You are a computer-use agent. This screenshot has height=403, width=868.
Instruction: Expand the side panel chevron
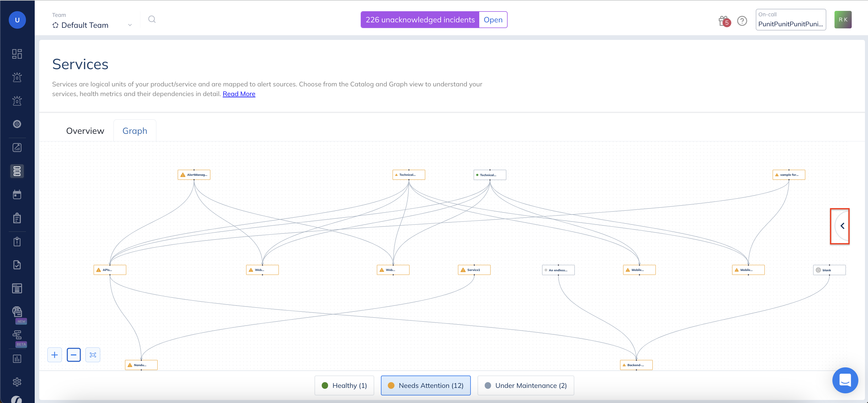point(842,226)
